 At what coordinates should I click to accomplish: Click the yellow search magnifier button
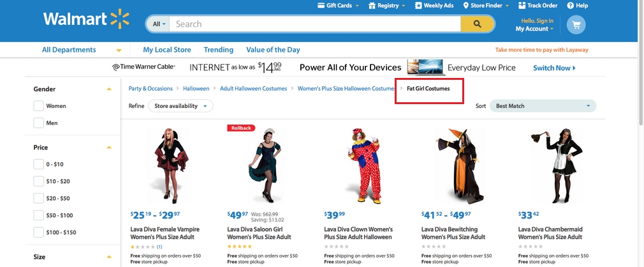pos(477,24)
